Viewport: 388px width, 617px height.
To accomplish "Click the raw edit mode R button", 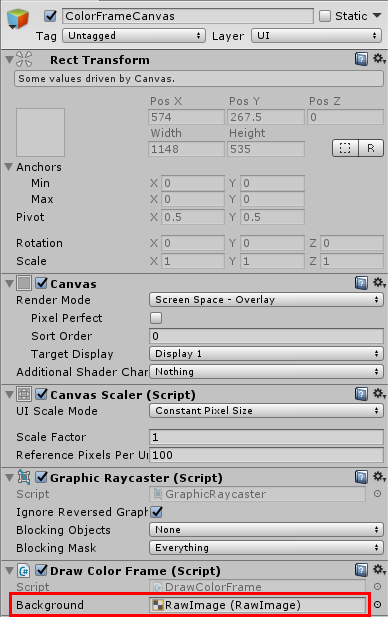I will [371, 148].
